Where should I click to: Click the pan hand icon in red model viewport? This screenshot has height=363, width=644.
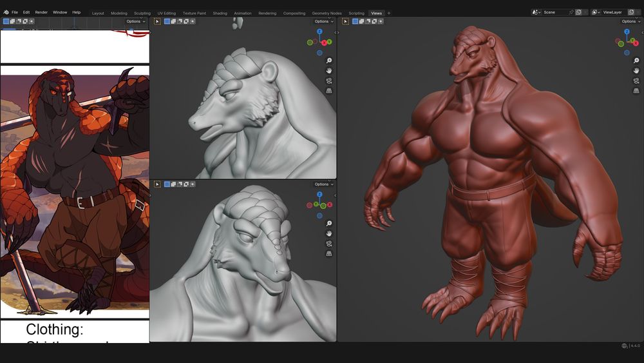click(636, 71)
